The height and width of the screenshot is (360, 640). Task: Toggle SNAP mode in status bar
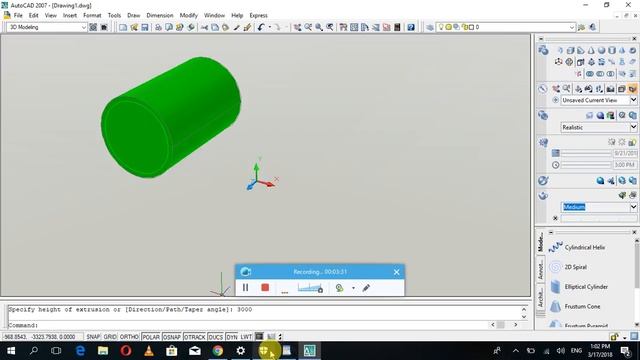click(93, 337)
